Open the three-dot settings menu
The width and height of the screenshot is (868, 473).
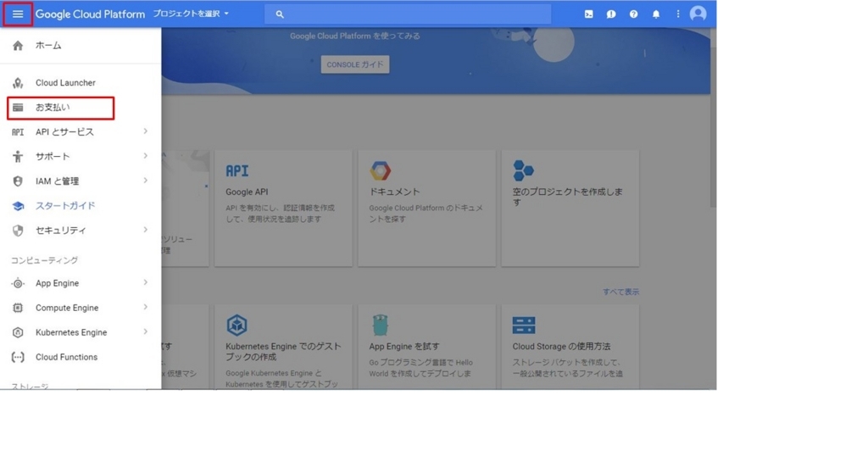tap(677, 14)
